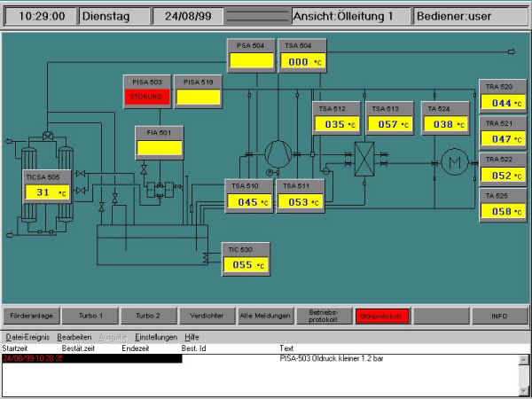Screen dimensions: 532x399
Task: Click the yellow PSA 504 indicator field
Action: pos(252,60)
